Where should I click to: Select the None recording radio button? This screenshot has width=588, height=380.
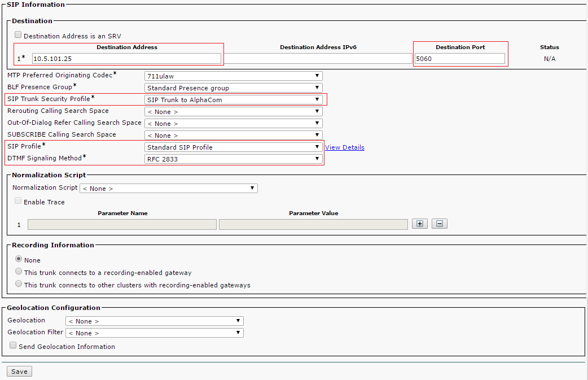click(19, 259)
